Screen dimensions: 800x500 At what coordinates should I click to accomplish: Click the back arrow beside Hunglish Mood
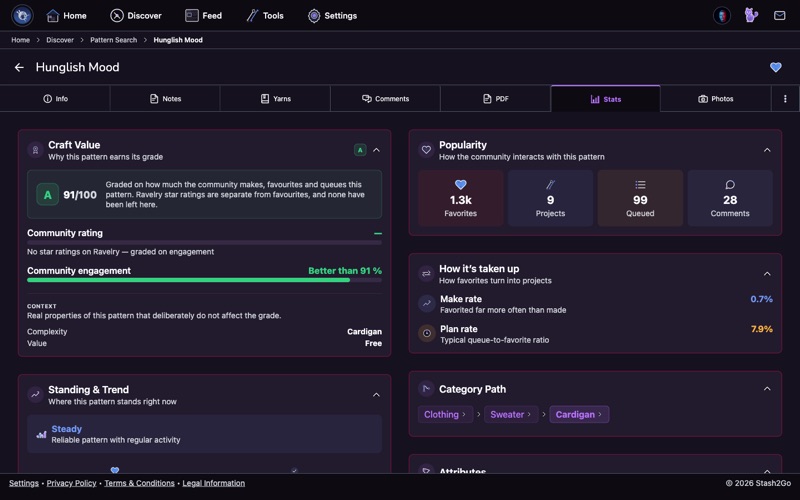19,67
